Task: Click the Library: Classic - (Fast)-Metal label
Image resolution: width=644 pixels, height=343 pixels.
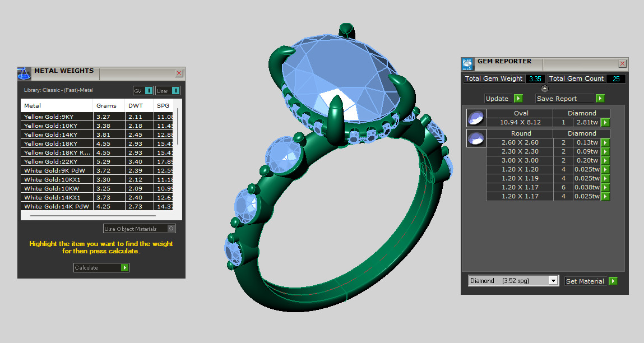Action: pos(58,90)
